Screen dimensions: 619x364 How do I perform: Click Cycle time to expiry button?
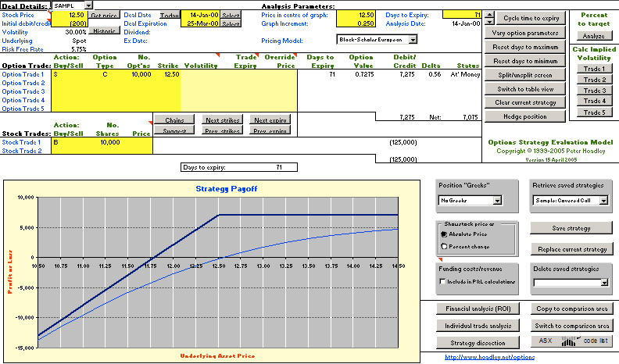pyautogui.click(x=531, y=17)
